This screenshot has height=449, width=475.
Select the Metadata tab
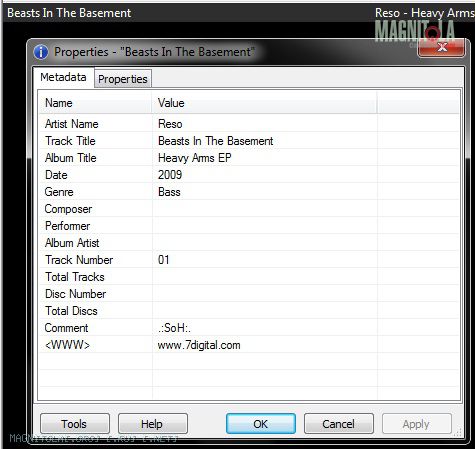63,77
